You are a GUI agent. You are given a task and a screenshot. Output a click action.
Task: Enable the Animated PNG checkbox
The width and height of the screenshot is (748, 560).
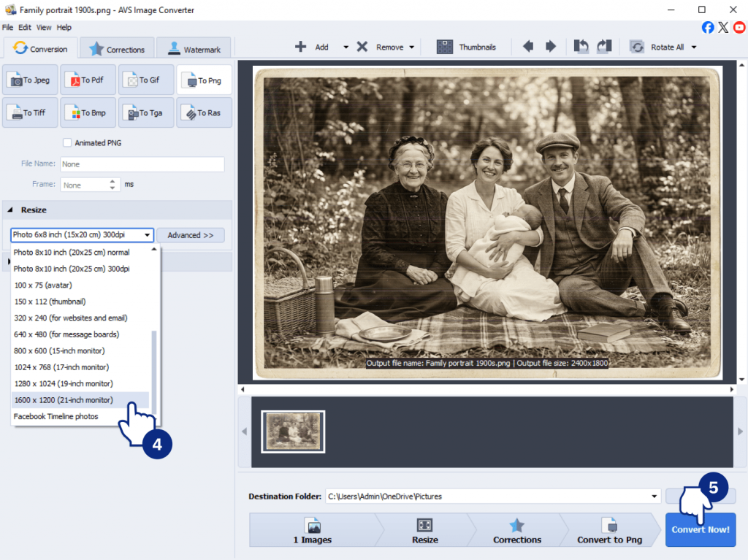point(67,143)
